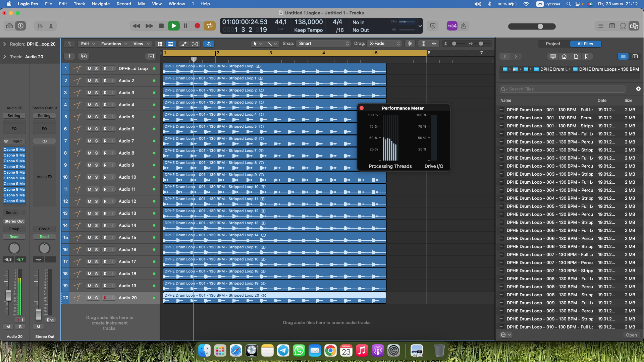The height and width of the screenshot is (362, 644).
Task: Open the Record menu
Action: [124, 4]
